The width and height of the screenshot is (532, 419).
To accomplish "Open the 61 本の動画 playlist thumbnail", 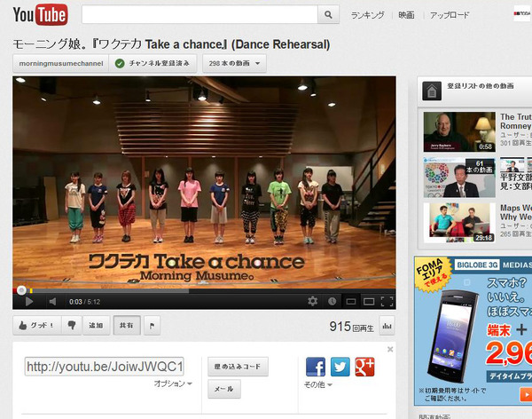I will coord(459,178).
